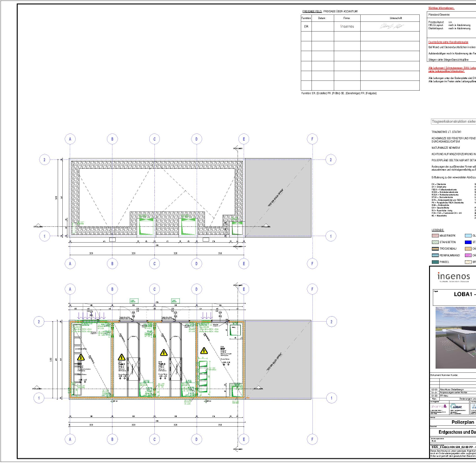This screenshot has height=476, width=476.
Task: Click the warning sign in Trafo 2 room
Action: pos(163,353)
